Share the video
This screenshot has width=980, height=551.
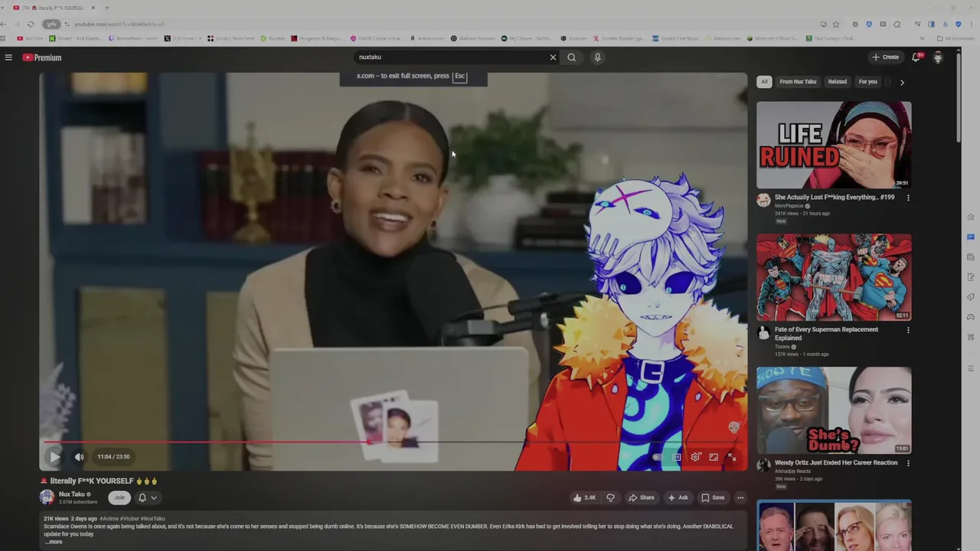pos(642,497)
